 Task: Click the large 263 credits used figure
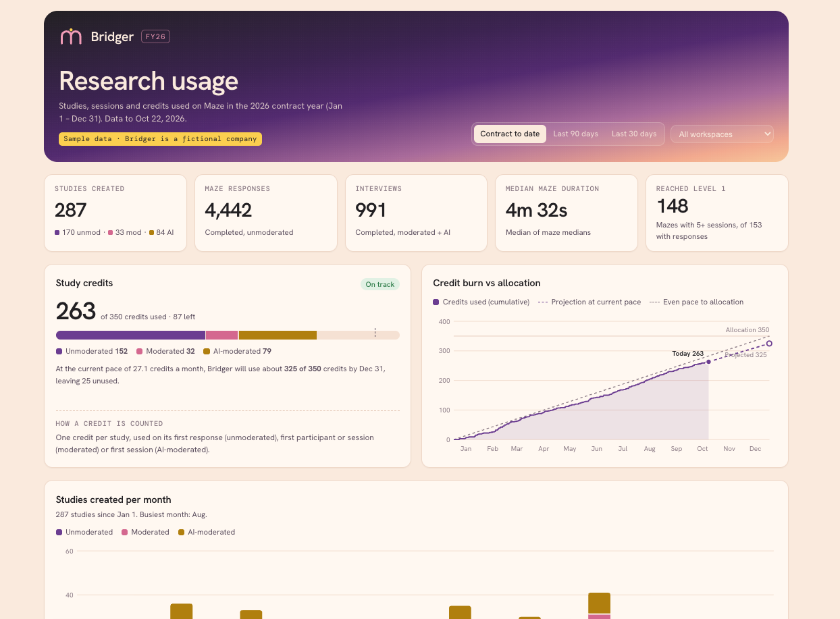[76, 311]
